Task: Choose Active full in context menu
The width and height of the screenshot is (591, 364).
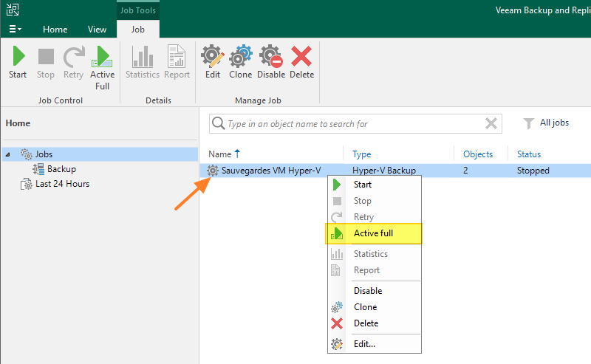Action: tap(374, 233)
